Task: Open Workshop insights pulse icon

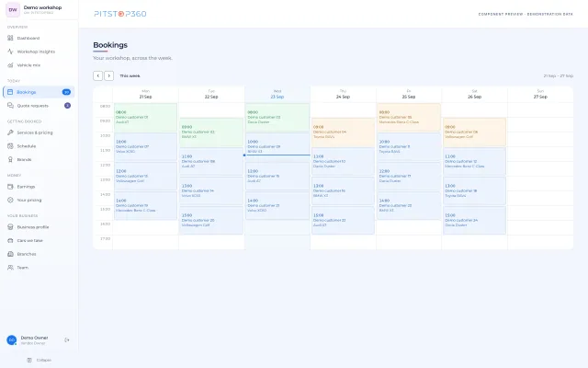Action: click(x=10, y=52)
